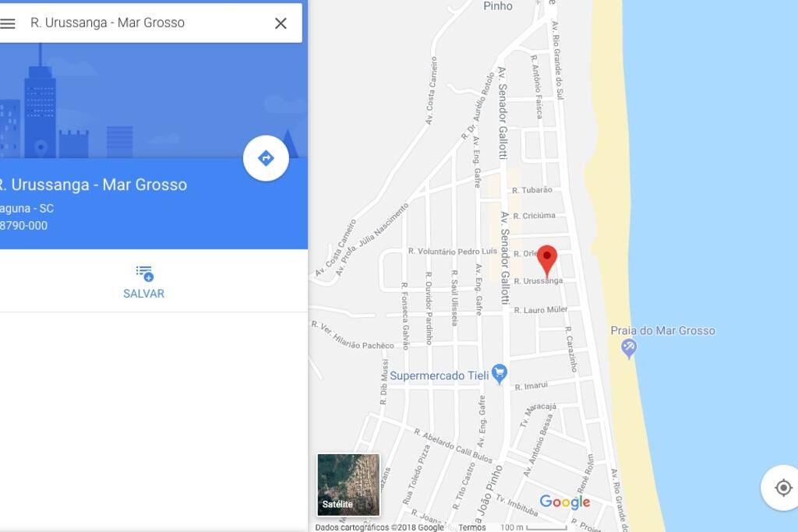Screen dimensions: 798x532
Task: Click the R. Urussanga - Mar Grosso title
Action: coord(94,185)
